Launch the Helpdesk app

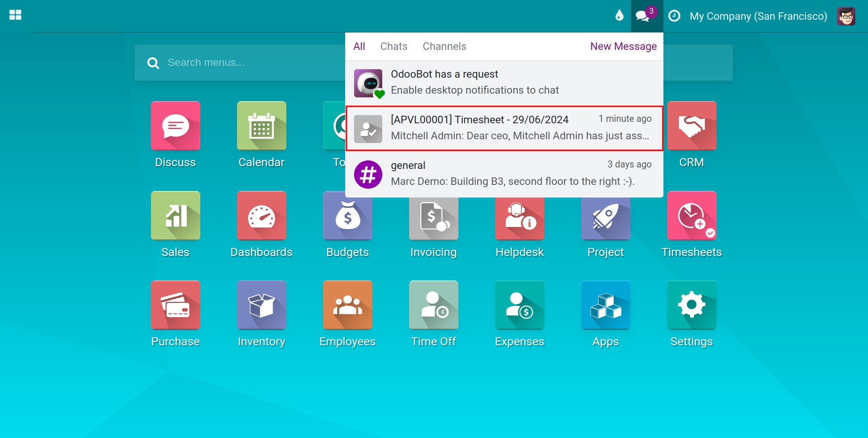[x=520, y=219]
